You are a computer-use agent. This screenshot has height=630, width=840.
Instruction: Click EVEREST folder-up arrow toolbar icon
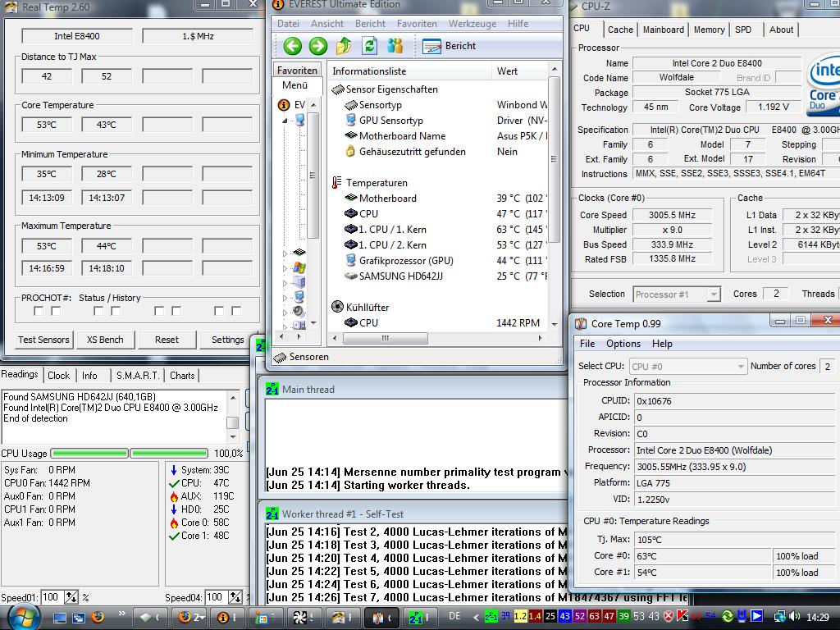pyautogui.click(x=344, y=46)
